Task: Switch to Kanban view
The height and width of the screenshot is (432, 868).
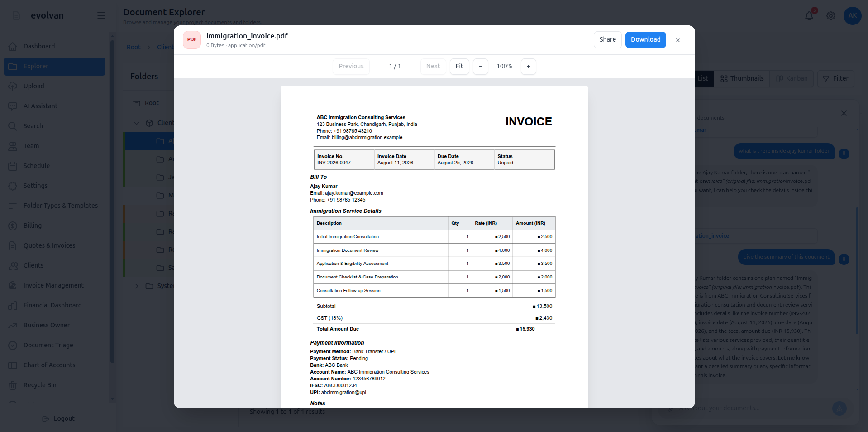Action: click(x=792, y=79)
